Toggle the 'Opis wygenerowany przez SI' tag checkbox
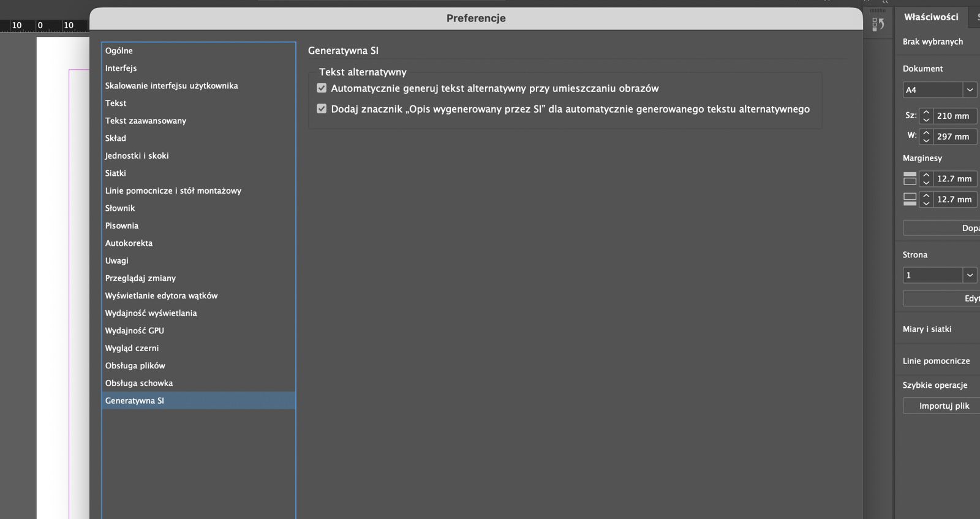Screen dimensions: 980x519 322,109
